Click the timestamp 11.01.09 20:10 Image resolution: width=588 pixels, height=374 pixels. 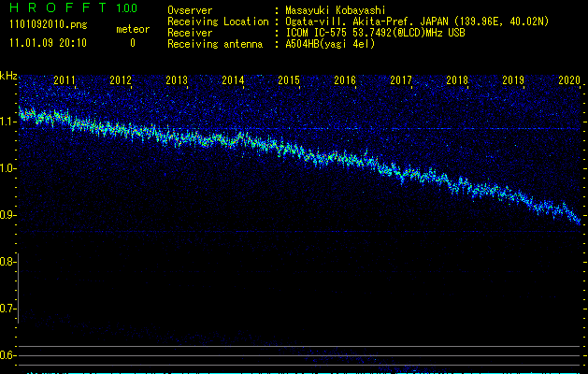pos(48,43)
